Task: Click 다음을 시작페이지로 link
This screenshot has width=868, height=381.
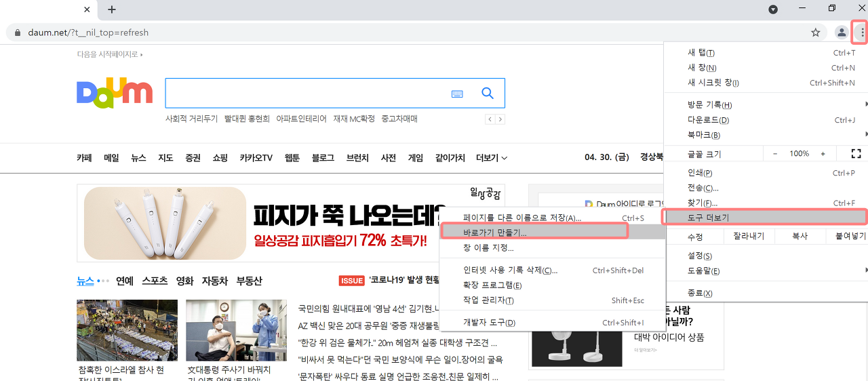Action: [110, 54]
